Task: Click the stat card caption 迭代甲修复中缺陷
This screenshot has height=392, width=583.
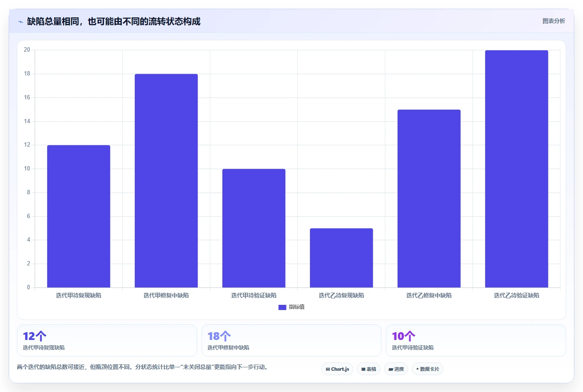Action: point(228,348)
